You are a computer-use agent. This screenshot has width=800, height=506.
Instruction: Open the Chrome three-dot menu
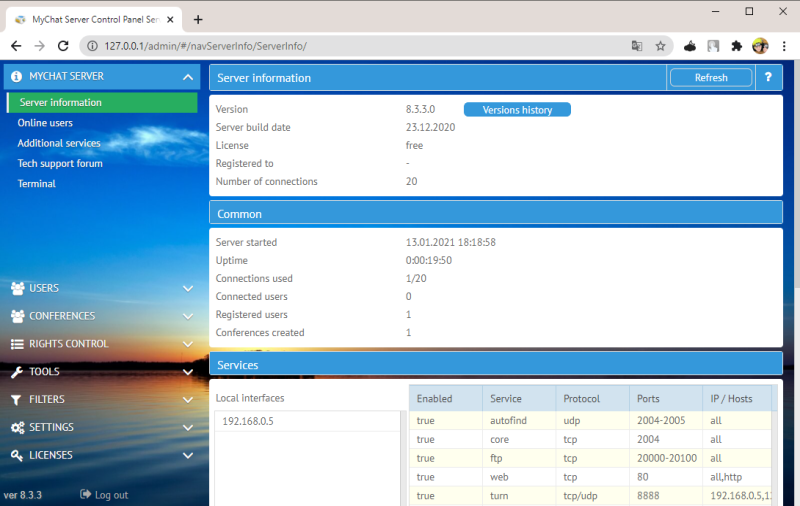(784, 46)
